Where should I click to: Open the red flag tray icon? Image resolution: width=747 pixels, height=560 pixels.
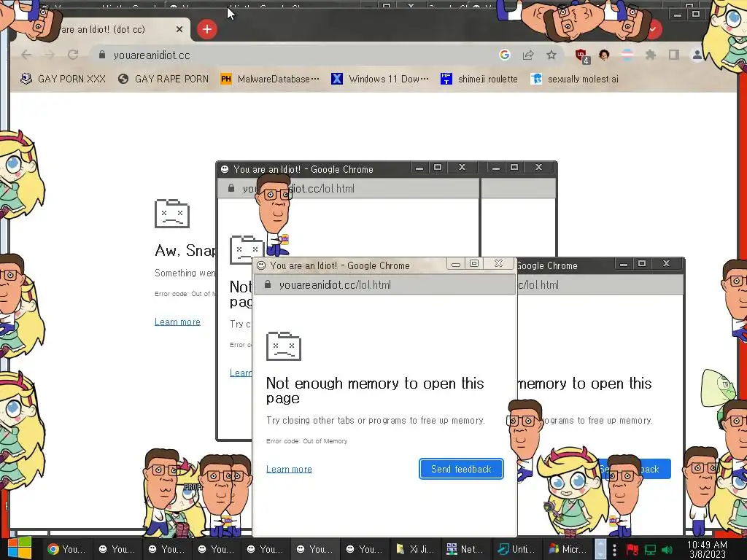tap(632, 550)
